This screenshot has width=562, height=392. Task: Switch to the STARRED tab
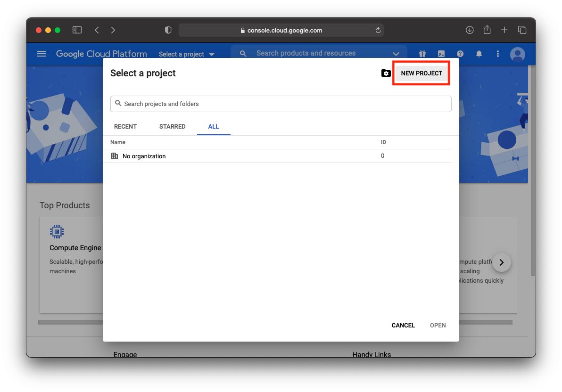click(x=173, y=126)
